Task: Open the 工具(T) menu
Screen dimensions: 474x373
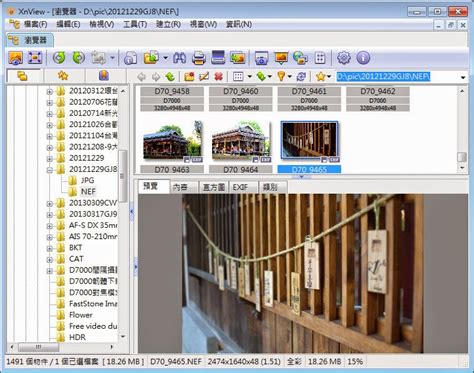Action: coord(135,24)
